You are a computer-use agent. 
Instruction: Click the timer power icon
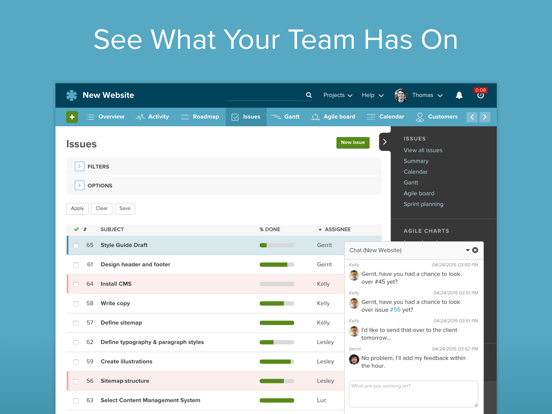(480, 96)
